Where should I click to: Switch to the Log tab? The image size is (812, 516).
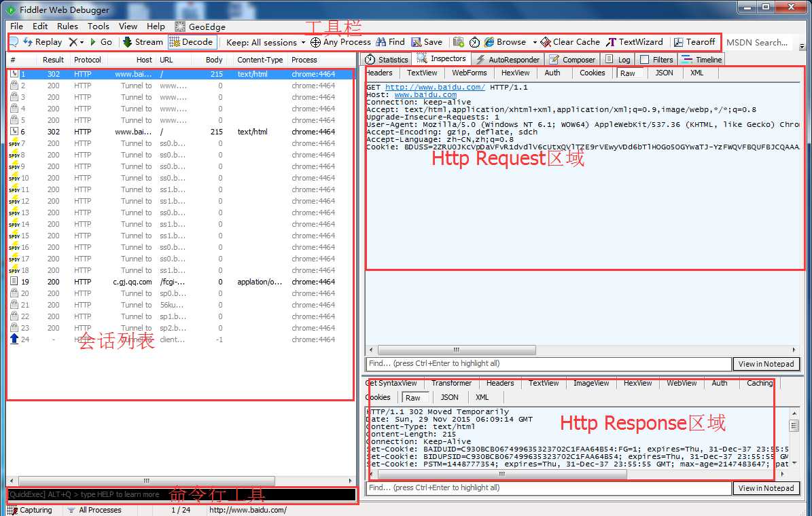pos(618,60)
